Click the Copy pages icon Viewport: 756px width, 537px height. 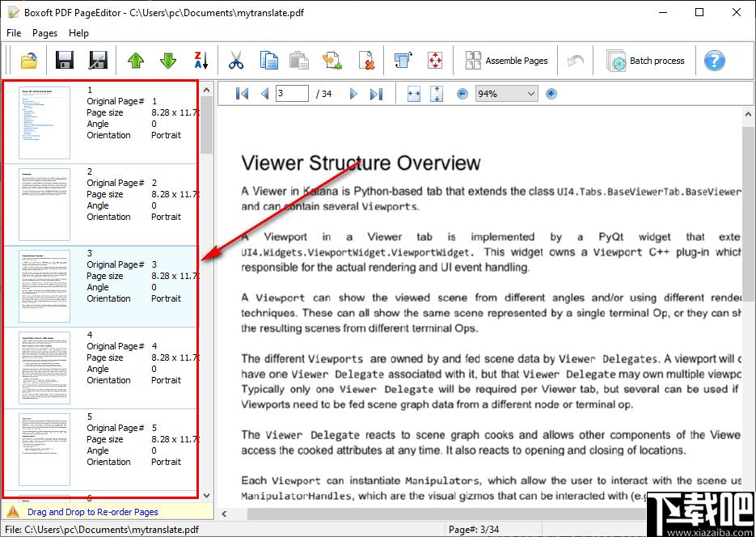coord(268,61)
